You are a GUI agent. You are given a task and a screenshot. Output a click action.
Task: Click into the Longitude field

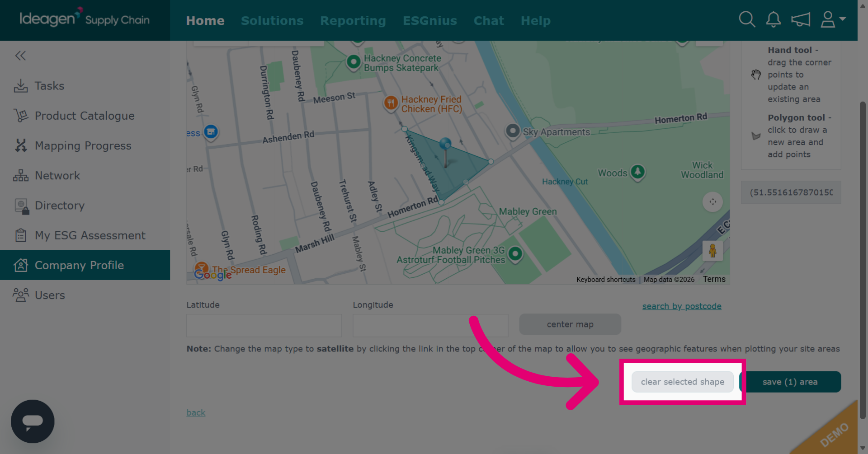(430, 325)
